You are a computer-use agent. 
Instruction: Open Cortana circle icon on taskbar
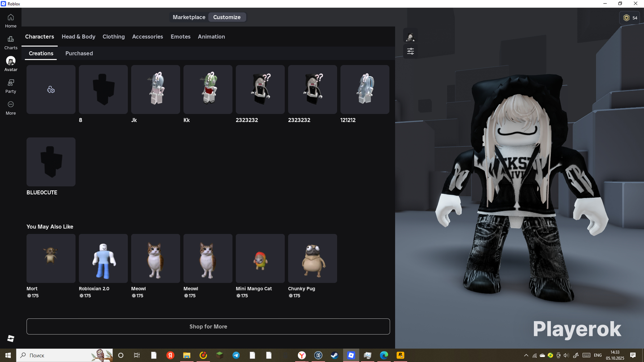point(121,355)
